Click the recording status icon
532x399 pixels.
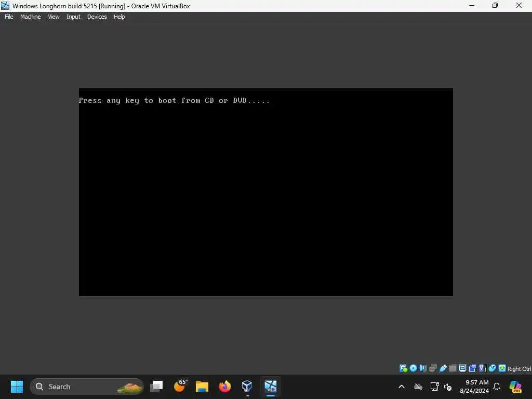tap(472, 368)
